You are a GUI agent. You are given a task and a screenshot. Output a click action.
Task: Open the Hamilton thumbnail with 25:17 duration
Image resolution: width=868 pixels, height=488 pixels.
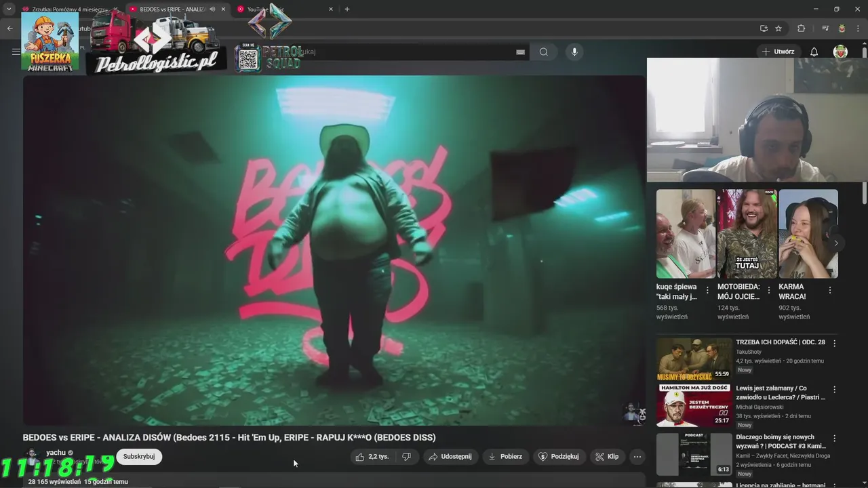coord(694,405)
